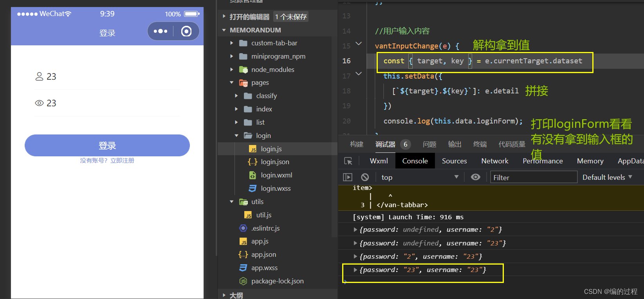The width and height of the screenshot is (644, 299).
Task: Open login.wxss stylesheet file
Action: [x=276, y=188]
